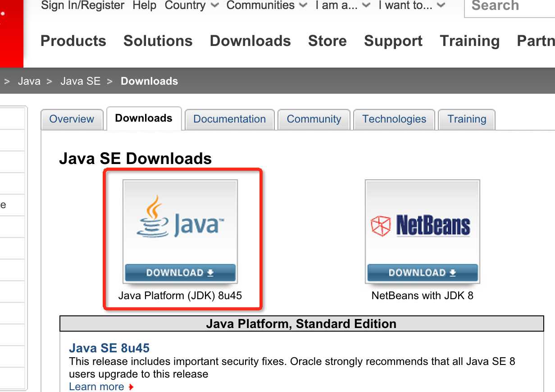The image size is (555, 392).
Task: Select the Downloads tab
Action: [144, 119]
